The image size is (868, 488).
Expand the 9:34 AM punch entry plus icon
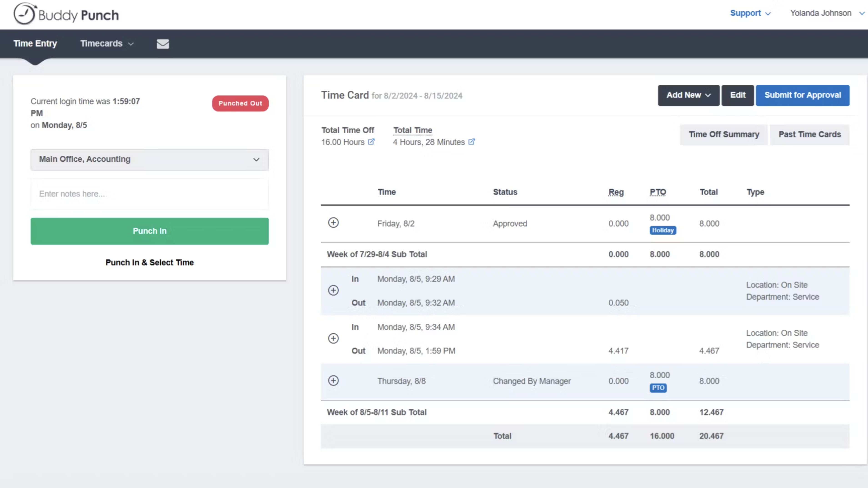point(333,338)
